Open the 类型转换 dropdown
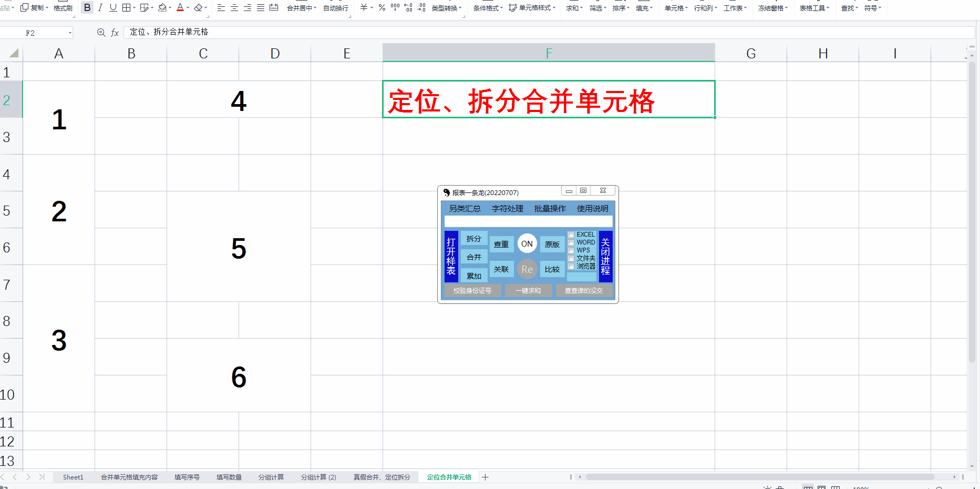This screenshot has height=489, width=980. tap(446, 8)
